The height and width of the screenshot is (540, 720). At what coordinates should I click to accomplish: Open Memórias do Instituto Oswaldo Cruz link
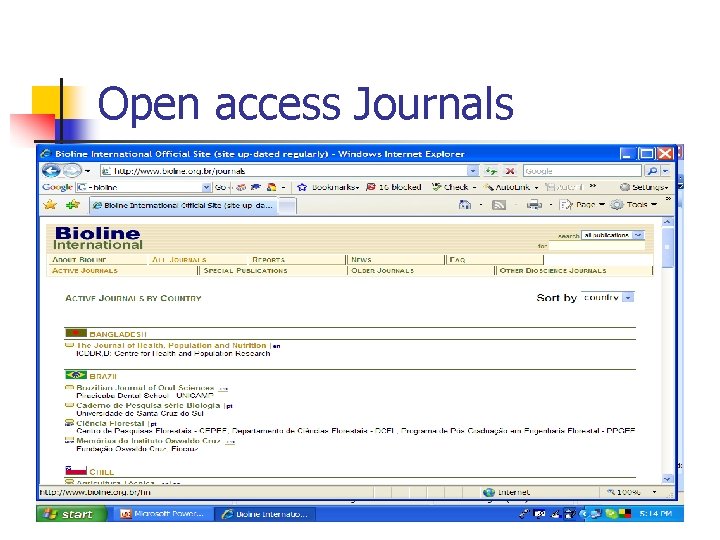click(149, 440)
